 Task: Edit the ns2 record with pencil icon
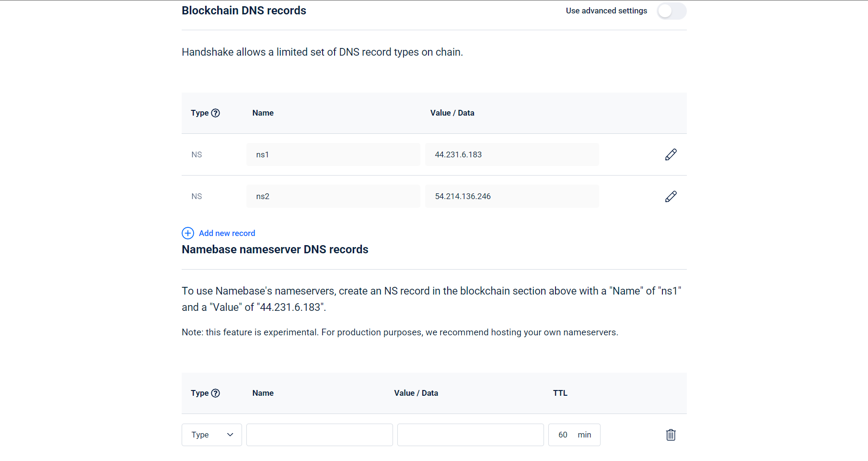pyautogui.click(x=671, y=197)
